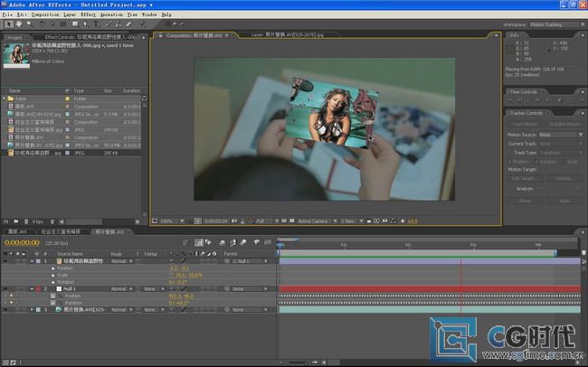
Task: Expand the Solids folder in Project
Action: coord(5,99)
